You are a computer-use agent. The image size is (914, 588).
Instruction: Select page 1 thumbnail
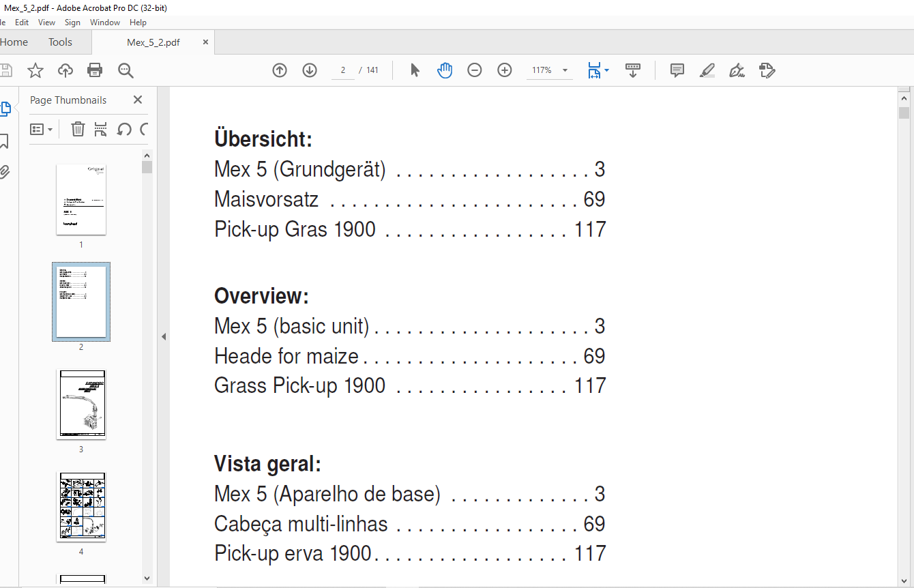click(x=81, y=199)
